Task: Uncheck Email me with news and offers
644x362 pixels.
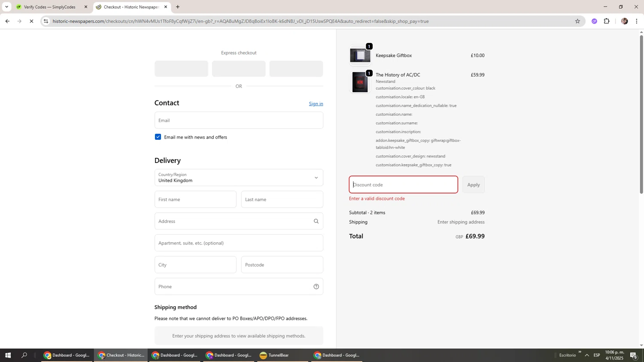Action: coord(158,137)
